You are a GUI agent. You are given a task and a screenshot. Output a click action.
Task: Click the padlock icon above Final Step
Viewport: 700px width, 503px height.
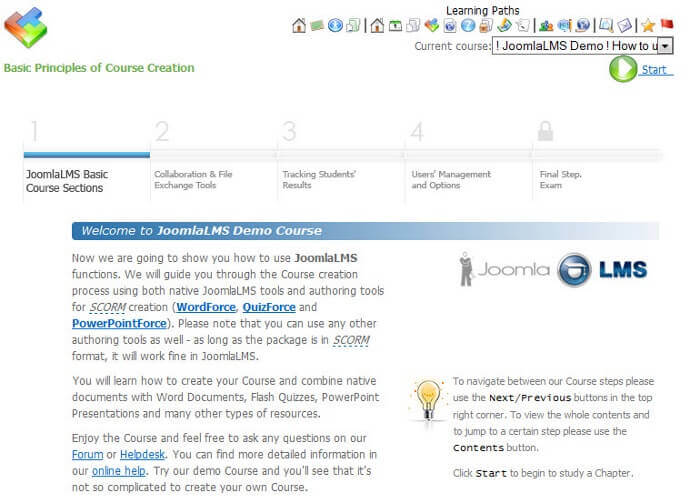pyautogui.click(x=546, y=131)
